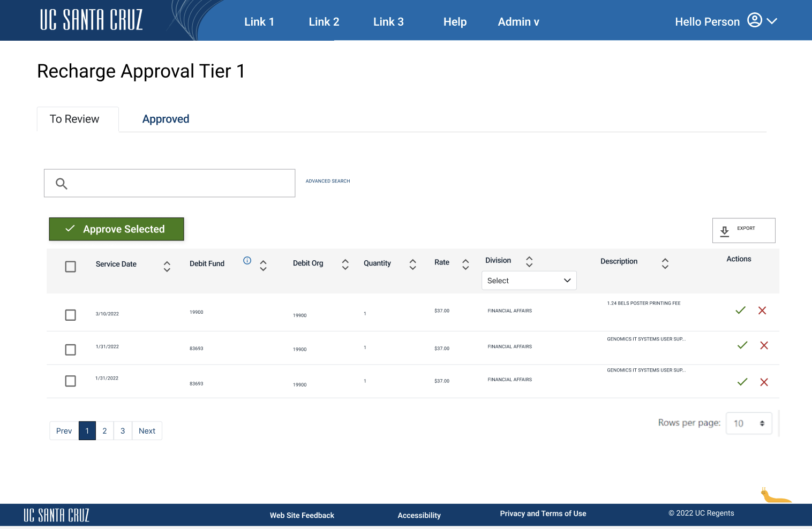
Task: Open Web Site Feedback link
Action: [x=302, y=515]
